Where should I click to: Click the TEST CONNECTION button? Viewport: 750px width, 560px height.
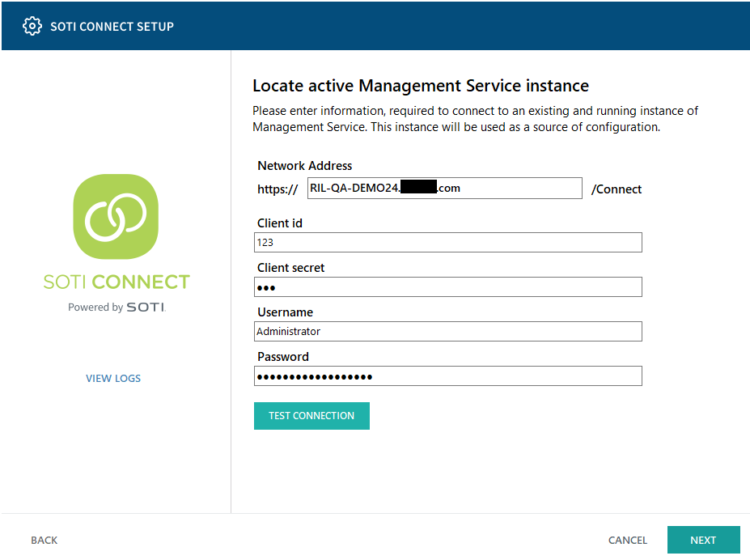[311, 416]
